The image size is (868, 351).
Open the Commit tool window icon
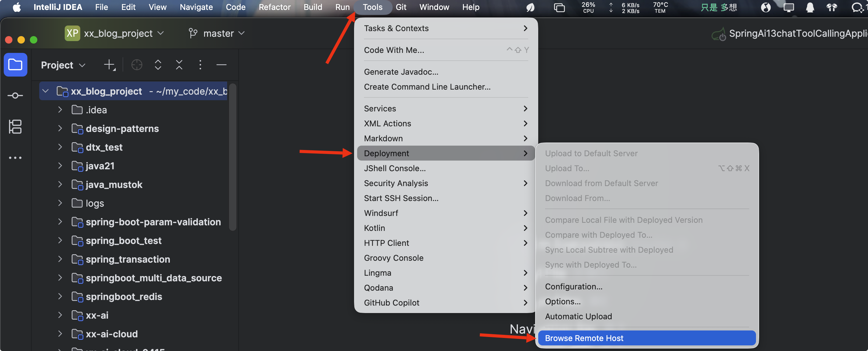[x=15, y=96]
